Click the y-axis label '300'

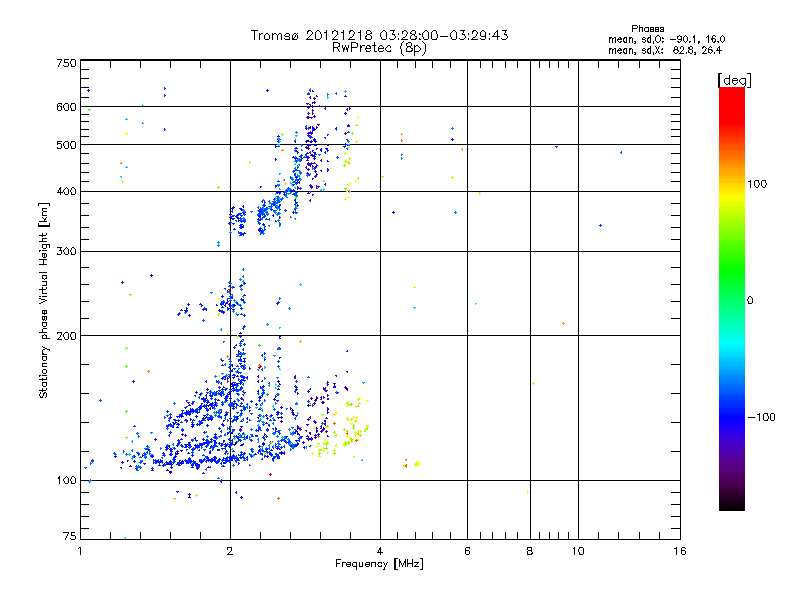[x=66, y=252]
